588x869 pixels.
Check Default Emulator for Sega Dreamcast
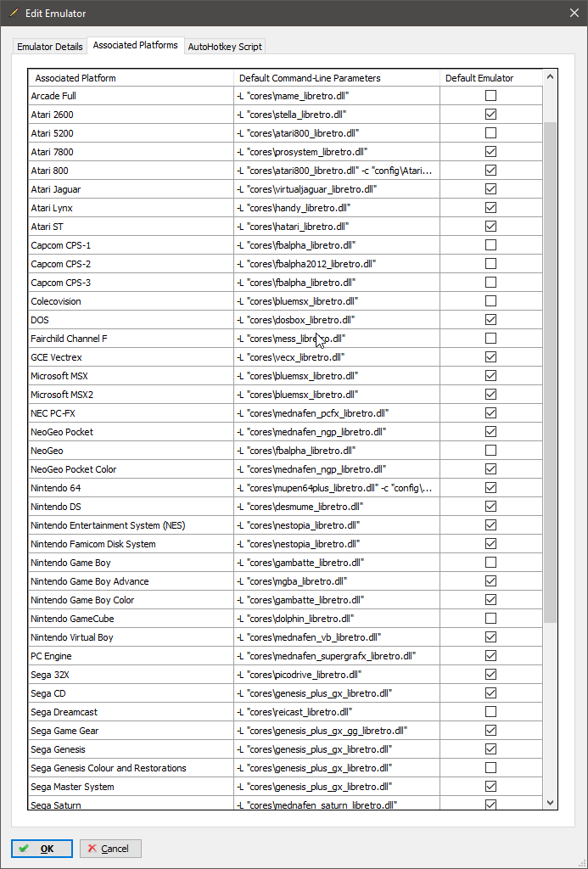490,712
